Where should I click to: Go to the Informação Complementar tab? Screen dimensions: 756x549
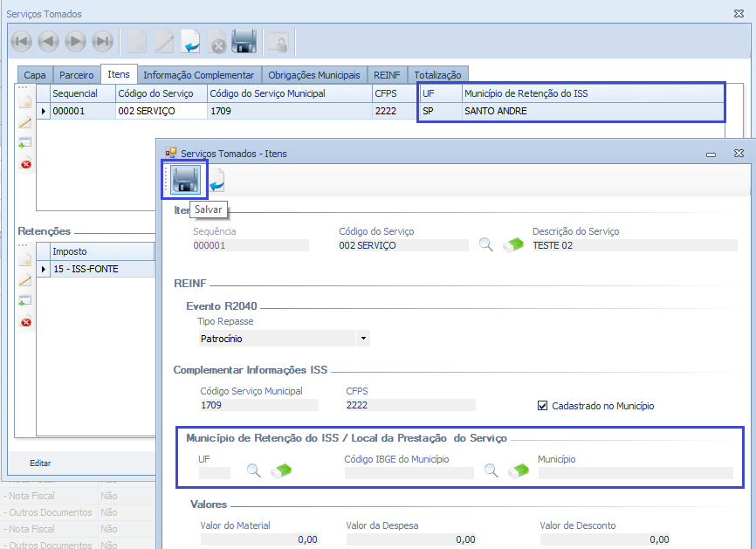point(198,75)
